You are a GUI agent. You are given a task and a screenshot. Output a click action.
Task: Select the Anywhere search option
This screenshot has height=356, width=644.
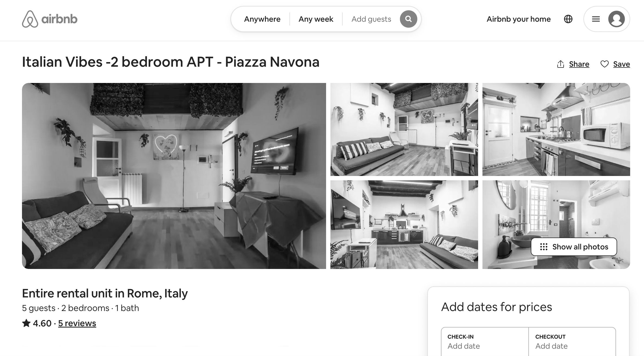[x=262, y=19]
